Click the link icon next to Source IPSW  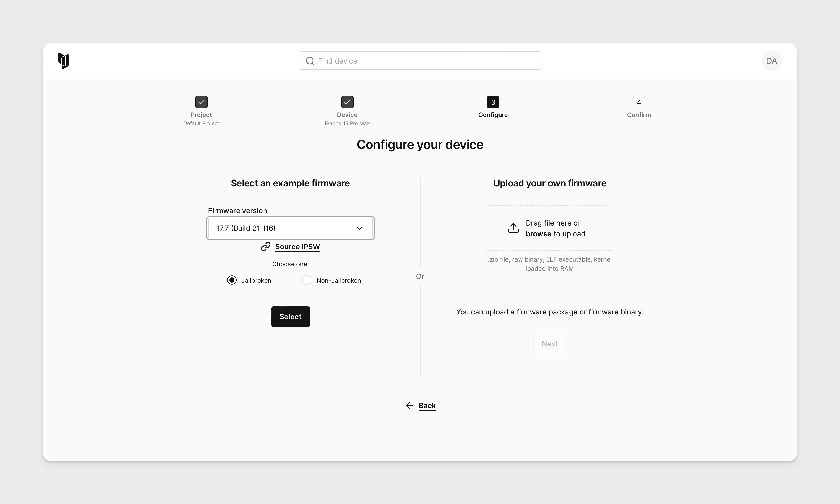pos(266,246)
